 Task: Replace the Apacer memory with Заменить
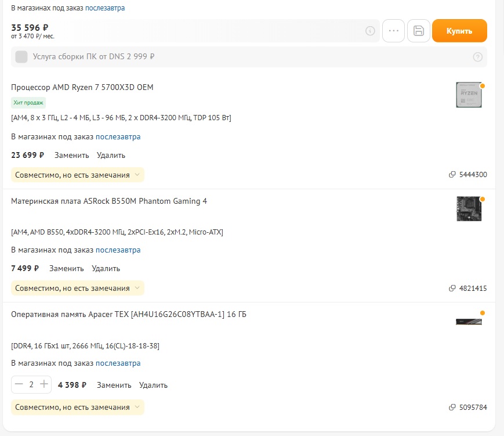click(114, 385)
